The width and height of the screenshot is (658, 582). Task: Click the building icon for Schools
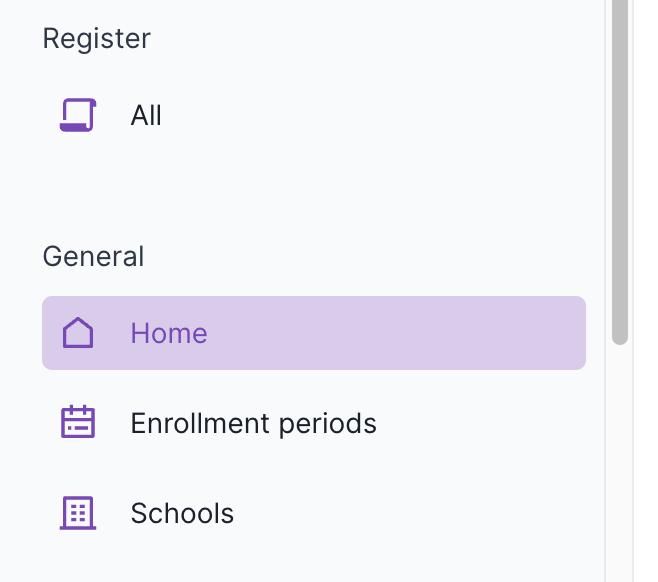(77, 513)
